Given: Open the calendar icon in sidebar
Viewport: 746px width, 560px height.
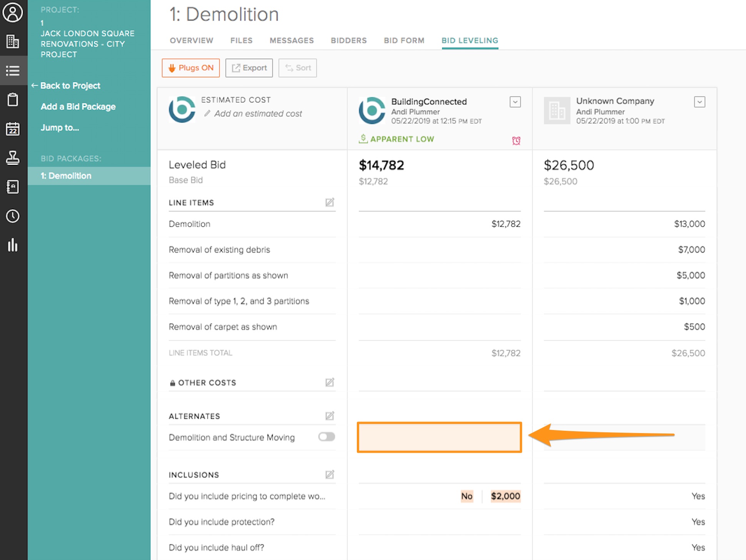Looking at the screenshot, I should pos(13,129).
